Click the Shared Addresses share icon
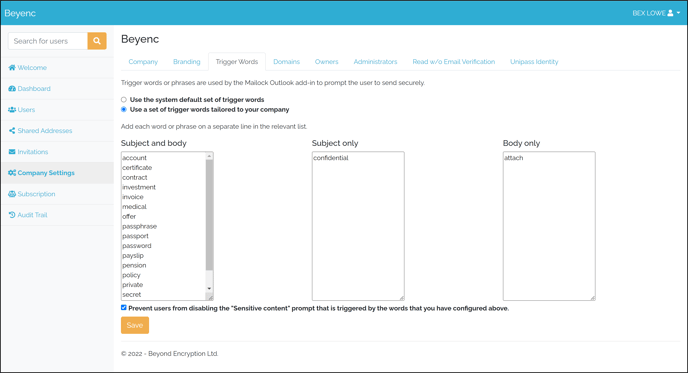 pyautogui.click(x=12, y=131)
